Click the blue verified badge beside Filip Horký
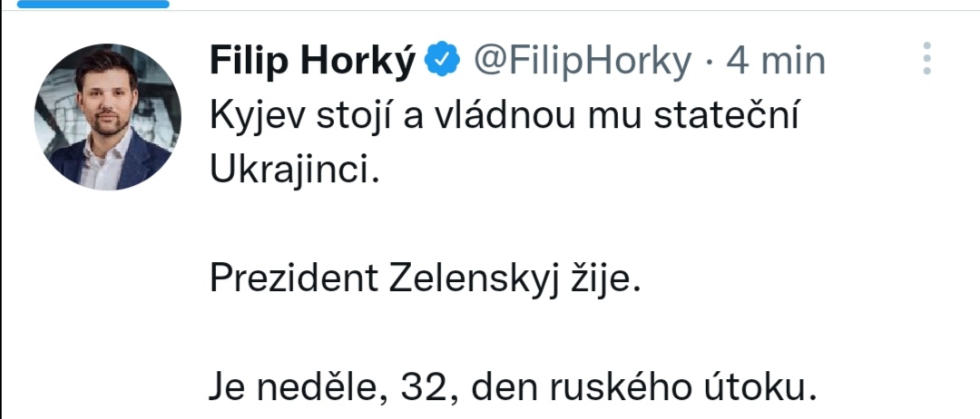This screenshot has height=419, width=980. (441, 61)
